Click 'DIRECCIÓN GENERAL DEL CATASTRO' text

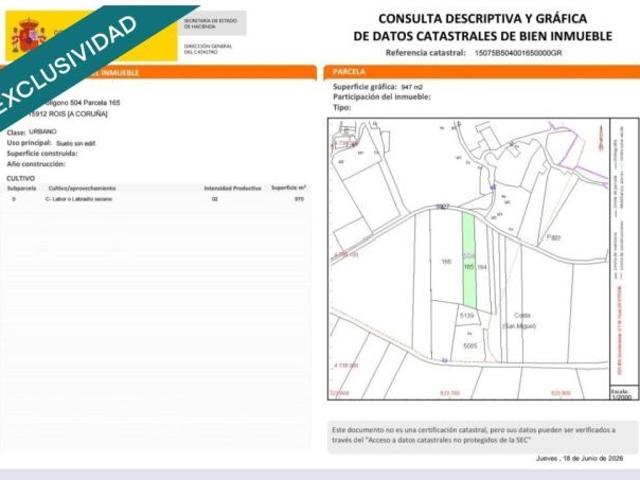pos(208,49)
